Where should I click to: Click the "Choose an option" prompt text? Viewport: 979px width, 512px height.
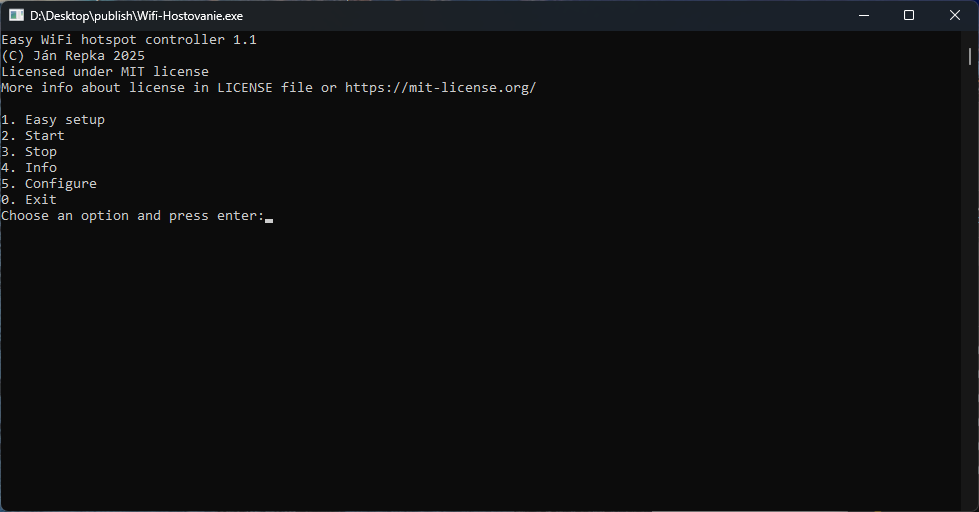pos(65,215)
